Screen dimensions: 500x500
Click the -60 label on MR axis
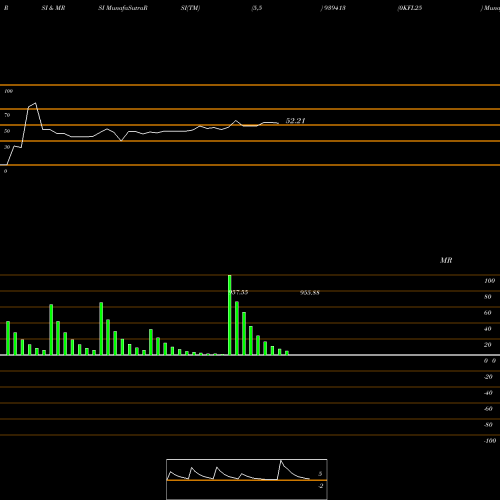coord(488,409)
